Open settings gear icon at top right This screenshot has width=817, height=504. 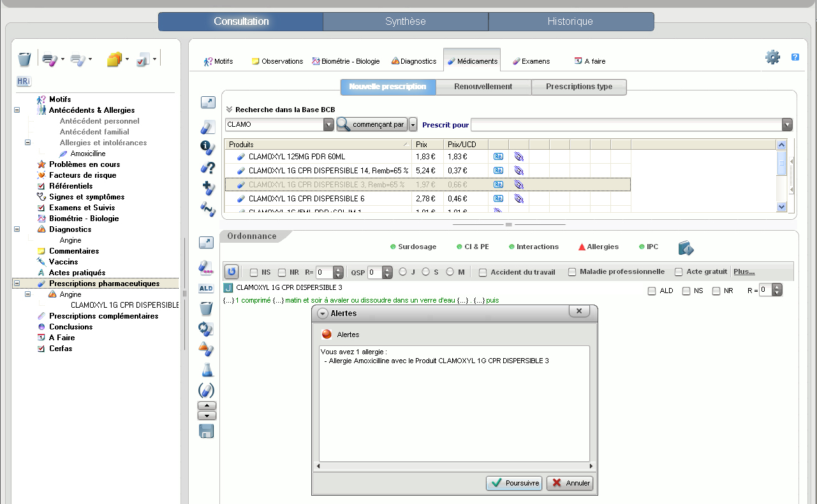coord(772,57)
